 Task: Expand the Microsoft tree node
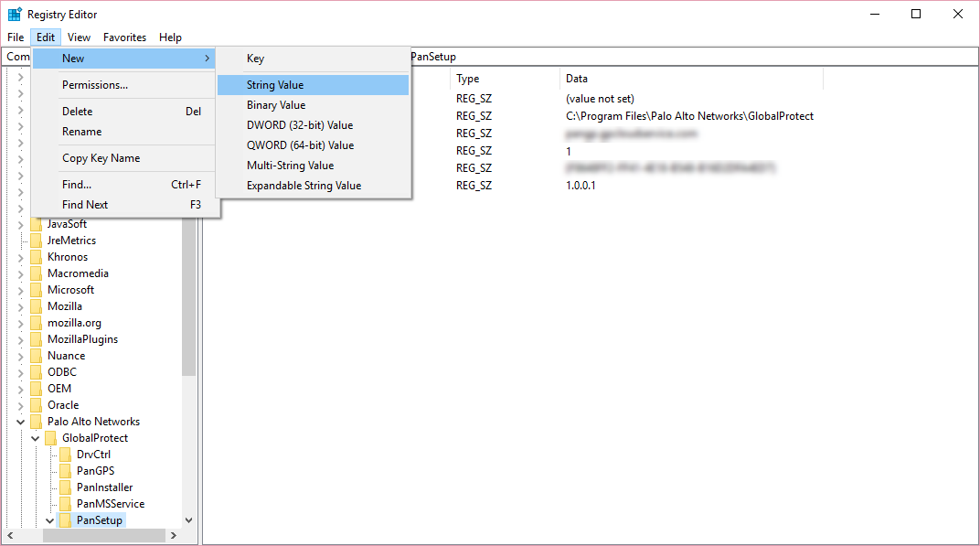[21, 290]
